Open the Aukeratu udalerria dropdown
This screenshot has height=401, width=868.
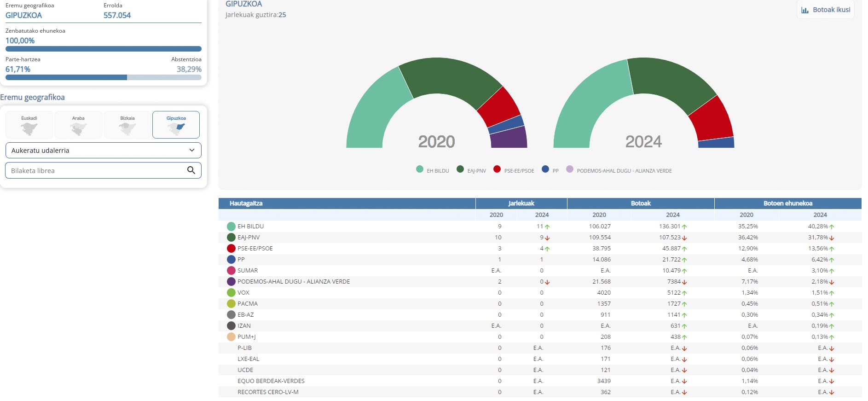pyautogui.click(x=104, y=151)
